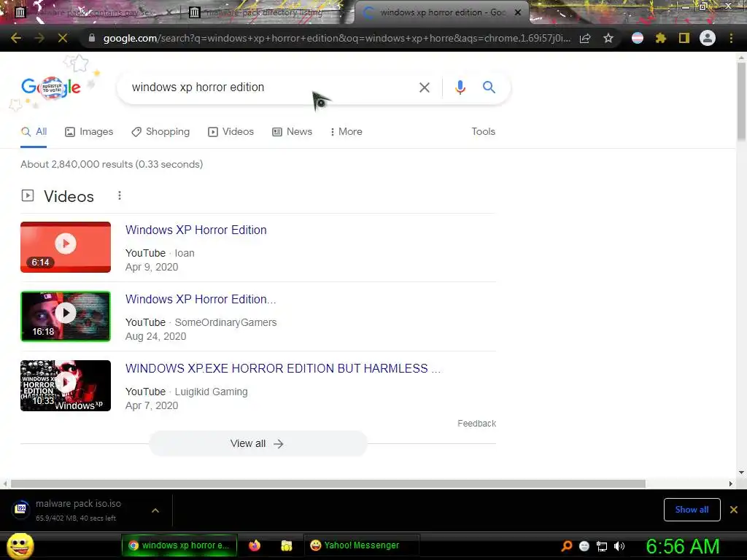Share this page using address bar share icon
Viewport: 747px width, 560px height.
pos(585,38)
